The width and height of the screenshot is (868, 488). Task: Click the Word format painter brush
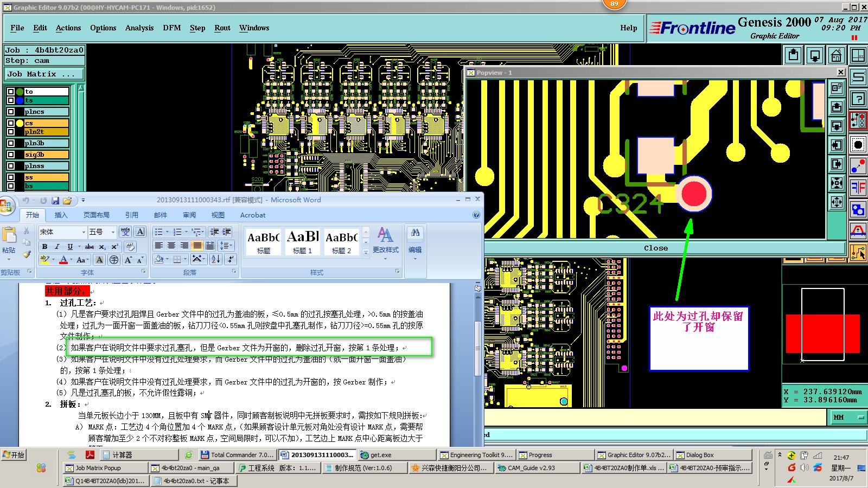coord(27,254)
